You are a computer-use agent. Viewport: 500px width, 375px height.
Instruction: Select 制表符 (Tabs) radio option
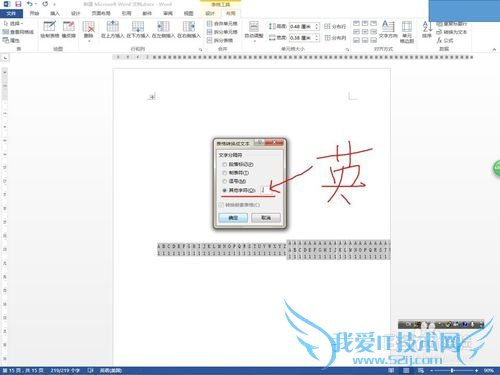click(x=236, y=173)
